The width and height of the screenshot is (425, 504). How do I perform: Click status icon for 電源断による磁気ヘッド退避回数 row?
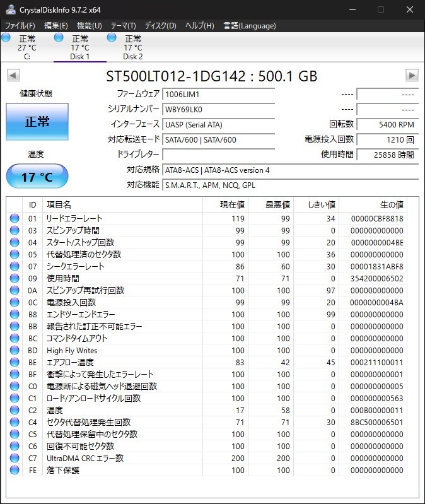pos(15,386)
